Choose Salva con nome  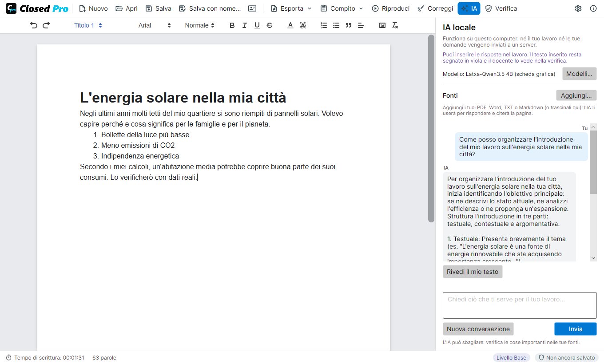click(x=210, y=8)
